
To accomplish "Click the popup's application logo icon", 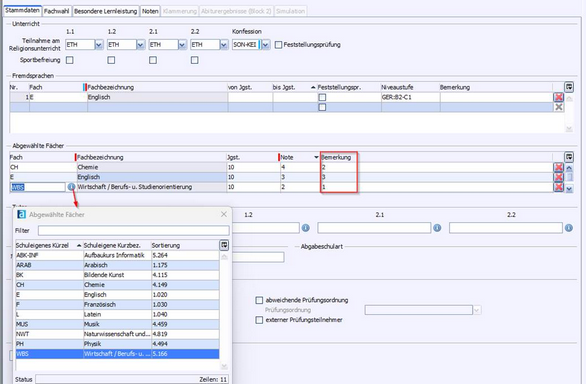I will pos(22,214).
